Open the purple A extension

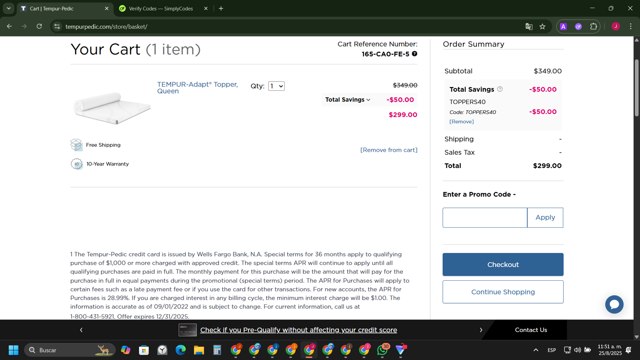[x=563, y=27]
